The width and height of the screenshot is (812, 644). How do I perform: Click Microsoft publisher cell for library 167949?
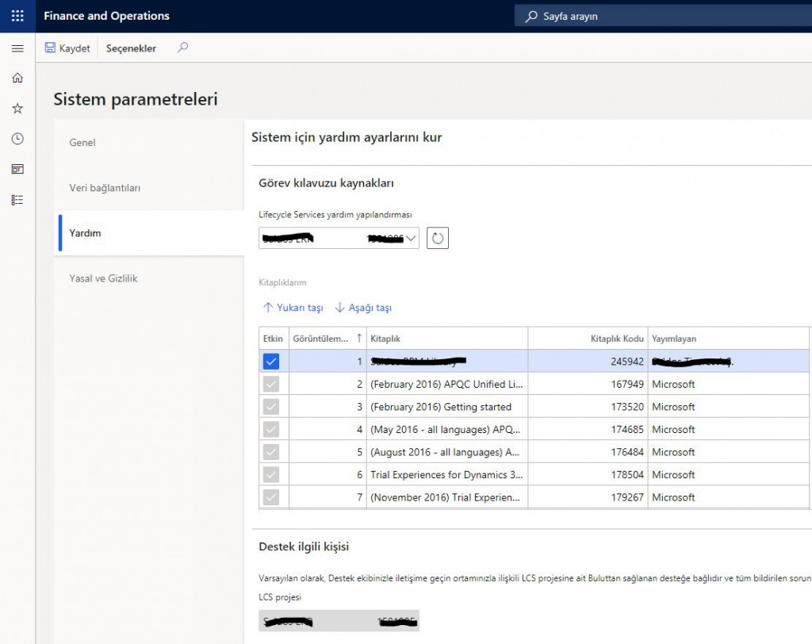click(728, 384)
